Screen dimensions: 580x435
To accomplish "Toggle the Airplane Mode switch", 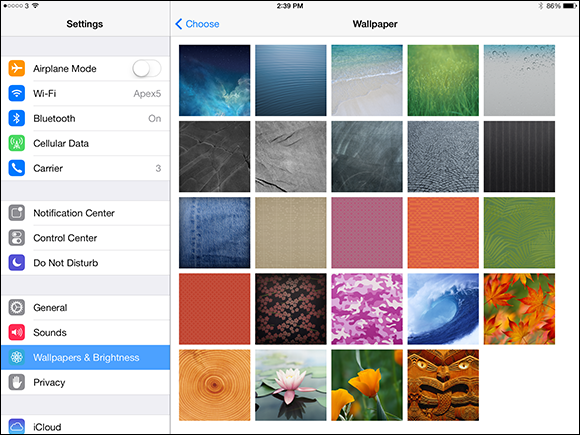I will tap(146, 68).
